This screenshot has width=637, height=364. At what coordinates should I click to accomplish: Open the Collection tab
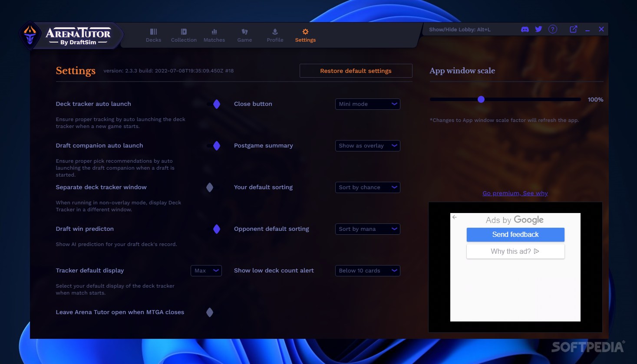point(184,35)
